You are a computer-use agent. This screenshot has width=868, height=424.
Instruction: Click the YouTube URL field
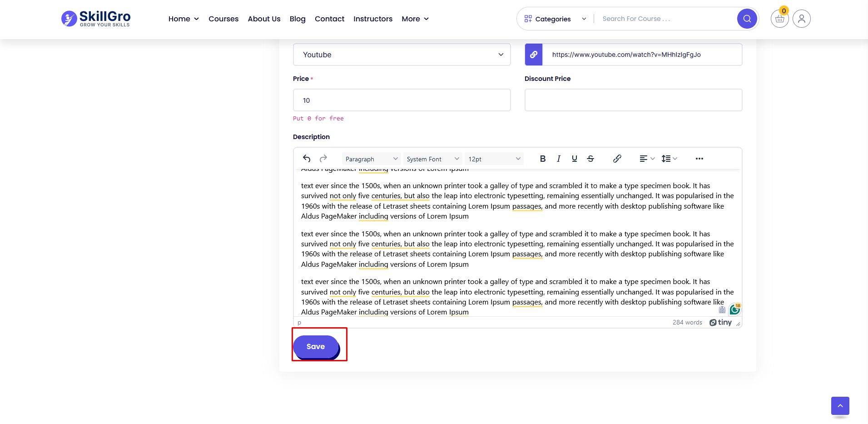coord(642,55)
